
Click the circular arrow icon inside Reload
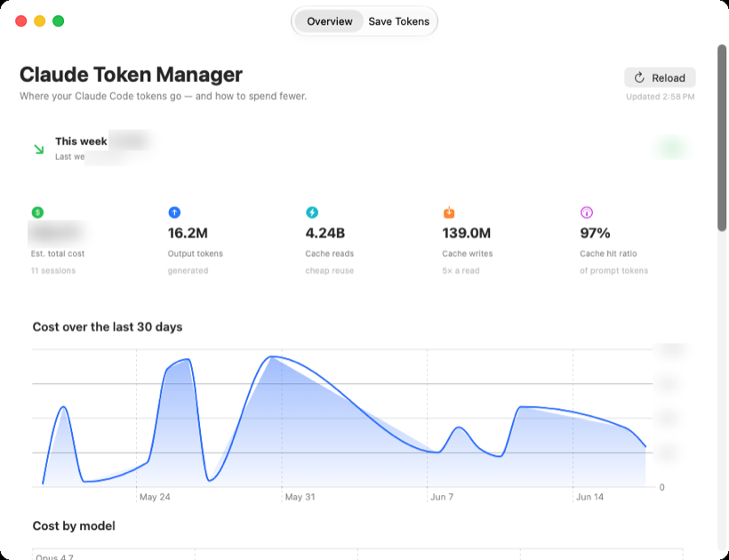point(639,77)
